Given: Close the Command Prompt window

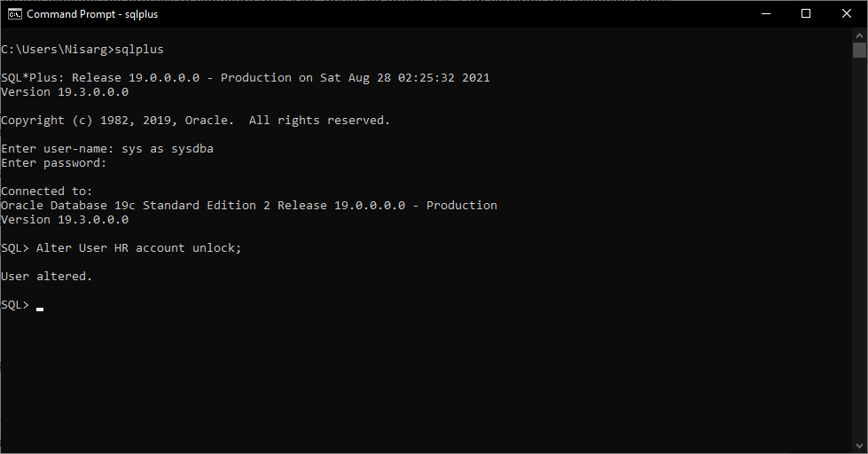Looking at the screenshot, I should [x=847, y=13].
